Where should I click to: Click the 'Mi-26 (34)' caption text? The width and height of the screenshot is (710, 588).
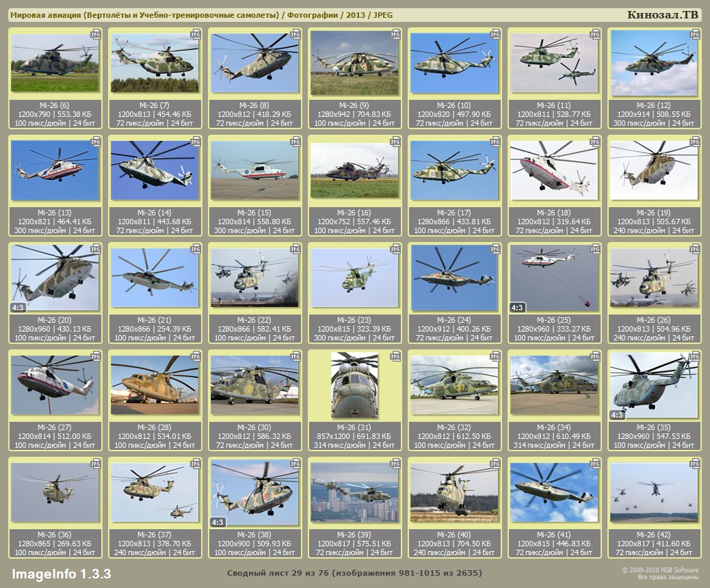coord(554,427)
